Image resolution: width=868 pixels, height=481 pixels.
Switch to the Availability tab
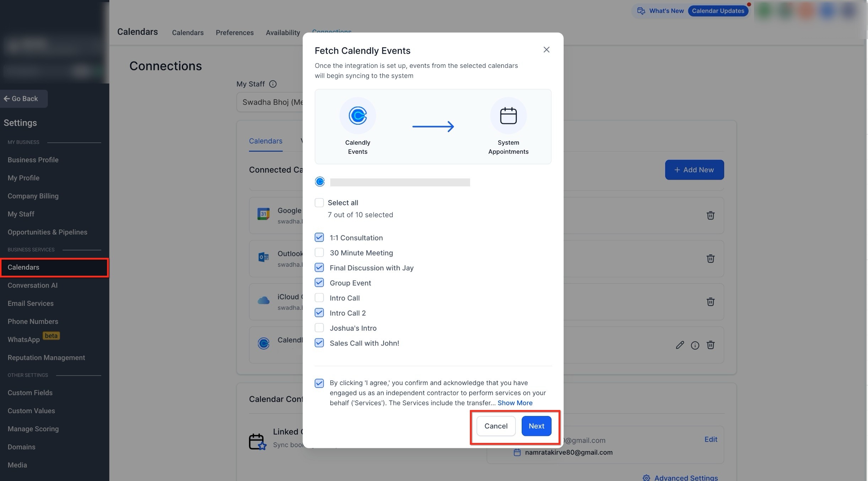(283, 33)
